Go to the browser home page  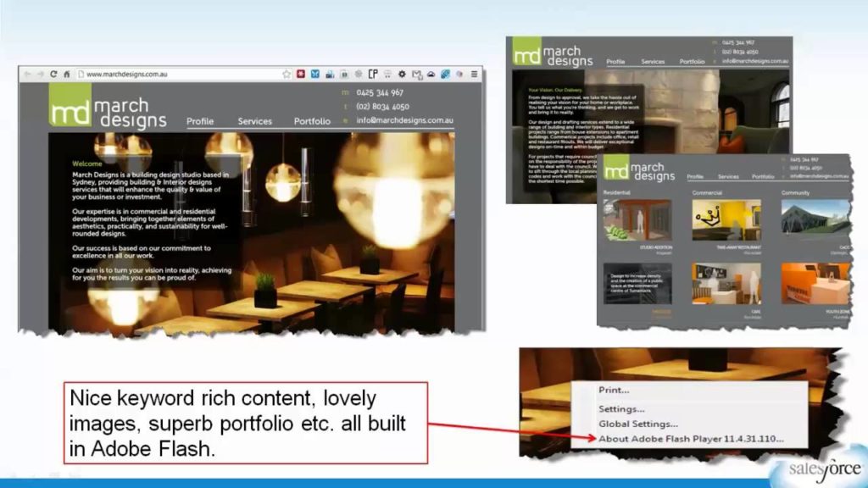tap(66, 75)
